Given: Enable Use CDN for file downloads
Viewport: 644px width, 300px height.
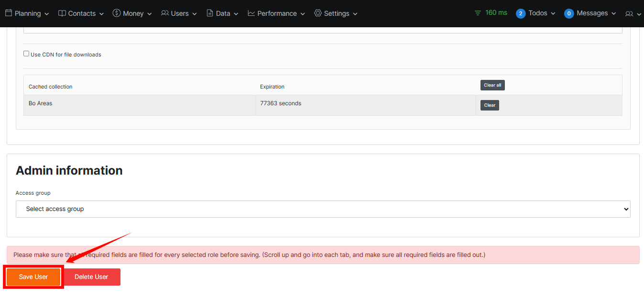Looking at the screenshot, I should [x=26, y=54].
